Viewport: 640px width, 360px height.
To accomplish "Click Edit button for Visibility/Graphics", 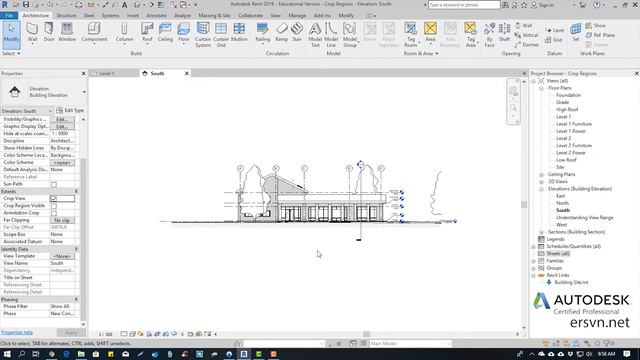I will click(62, 119).
